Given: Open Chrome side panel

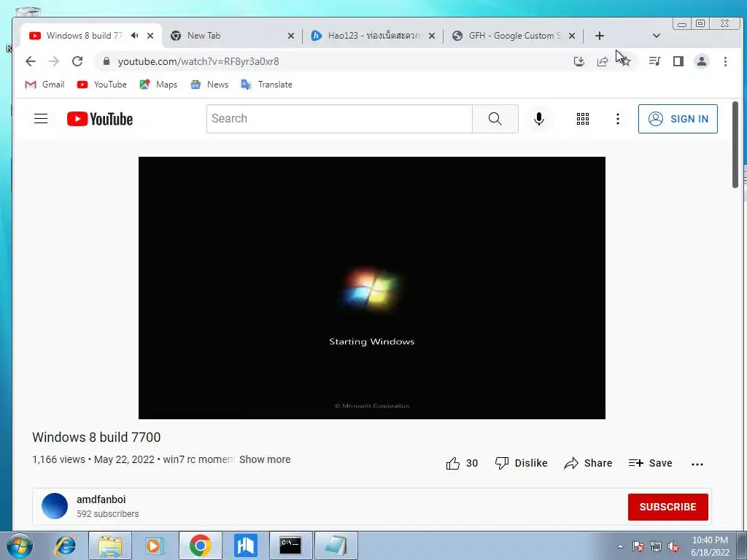Looking at the screenshot, I should (x=678, y=61).
